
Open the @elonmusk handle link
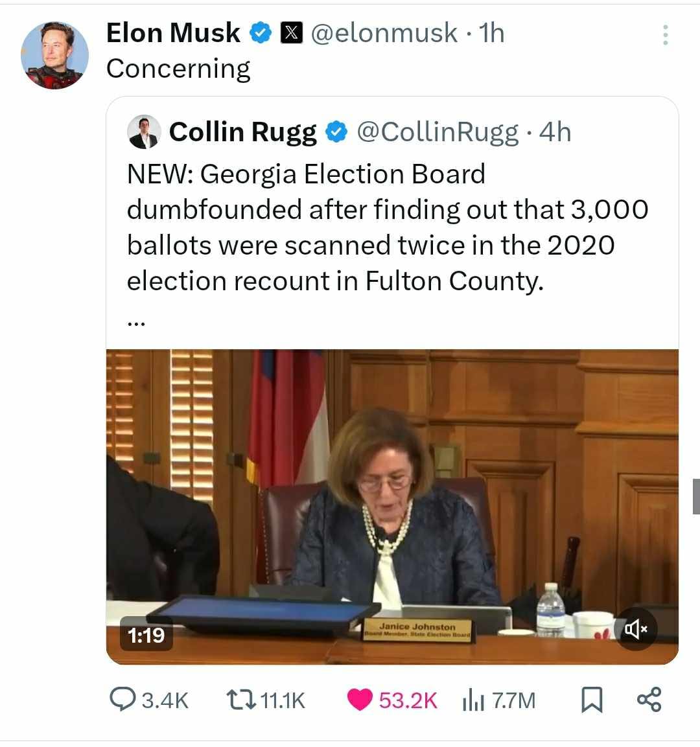[x=384, y=33]
